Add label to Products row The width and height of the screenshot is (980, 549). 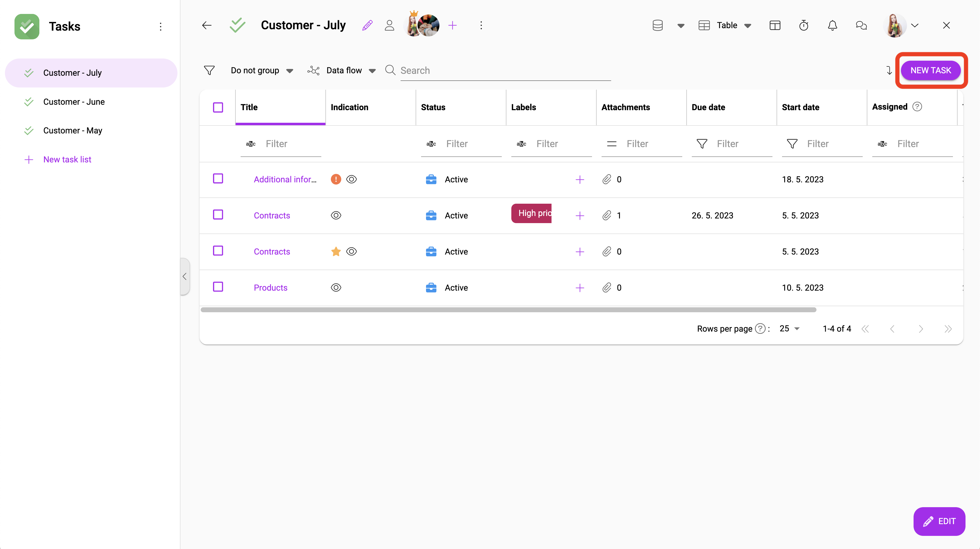(580, 288)
